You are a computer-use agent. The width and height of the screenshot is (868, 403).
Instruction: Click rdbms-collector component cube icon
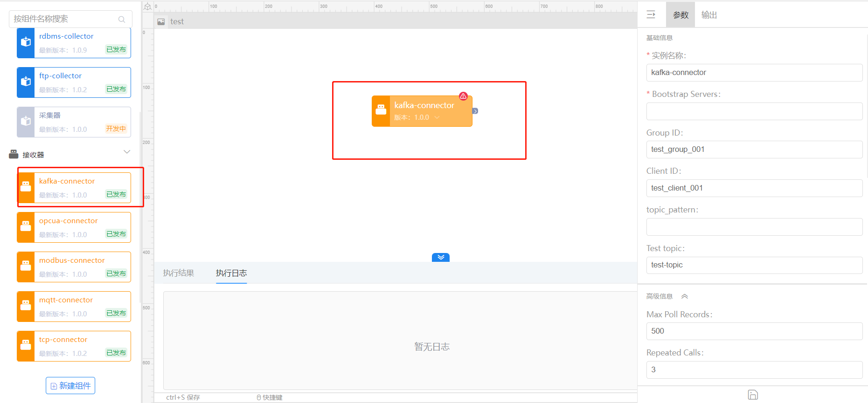[26, 42]
